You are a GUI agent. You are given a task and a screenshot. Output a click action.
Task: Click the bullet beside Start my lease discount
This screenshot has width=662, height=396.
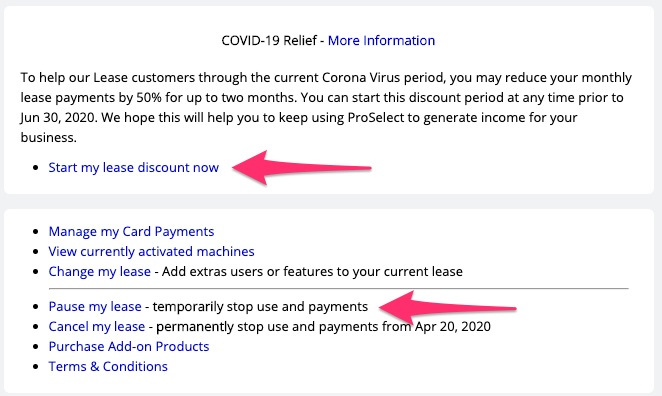click(x=36, y=168)
